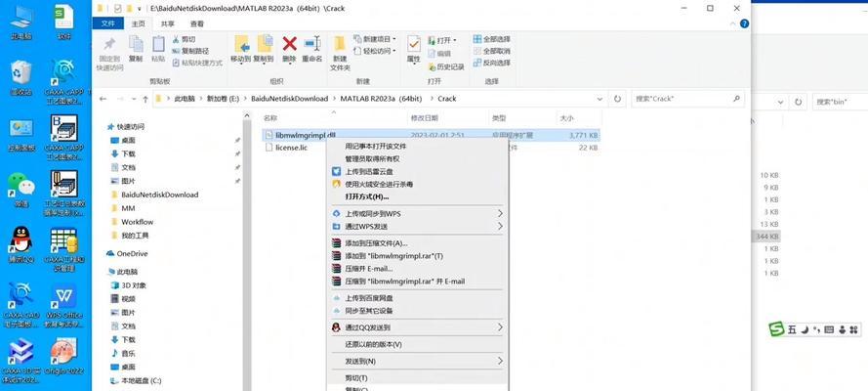Open Help with the blue question icon
The image size is (868, 391).
[x=745, y=23]
